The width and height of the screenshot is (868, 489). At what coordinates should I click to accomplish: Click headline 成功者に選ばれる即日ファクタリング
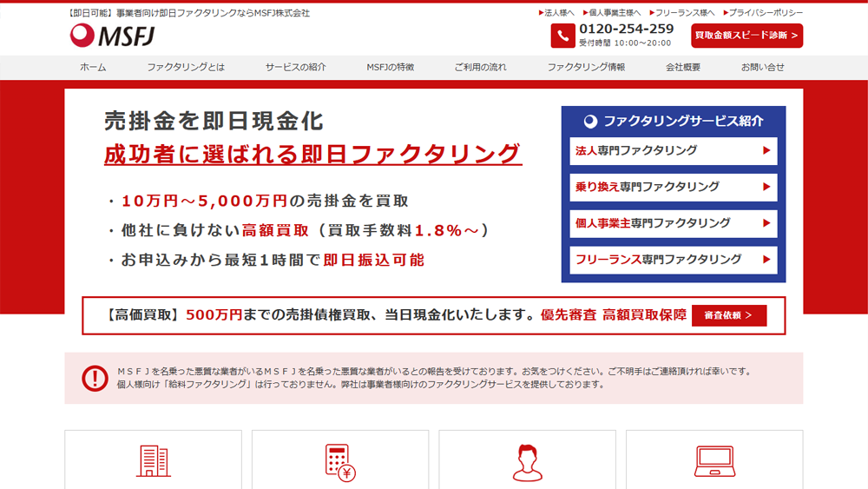tap(312, 154)
